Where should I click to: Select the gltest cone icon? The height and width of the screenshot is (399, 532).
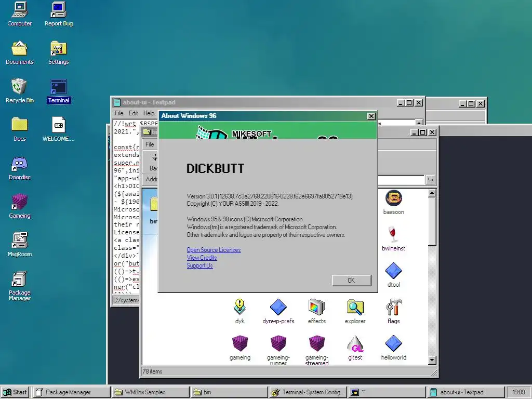(355, 348)
